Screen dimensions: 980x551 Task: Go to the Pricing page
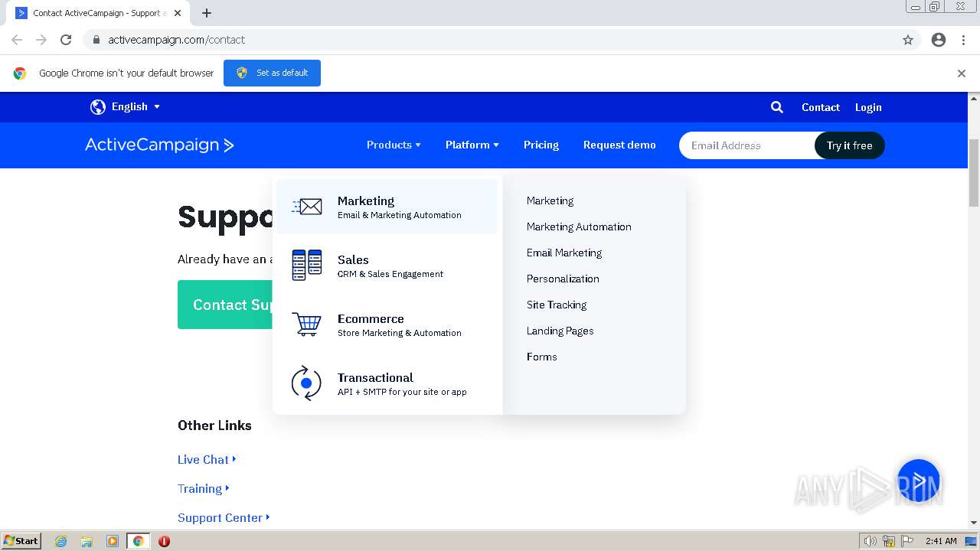pyautogui.click(x=541, y=145)
